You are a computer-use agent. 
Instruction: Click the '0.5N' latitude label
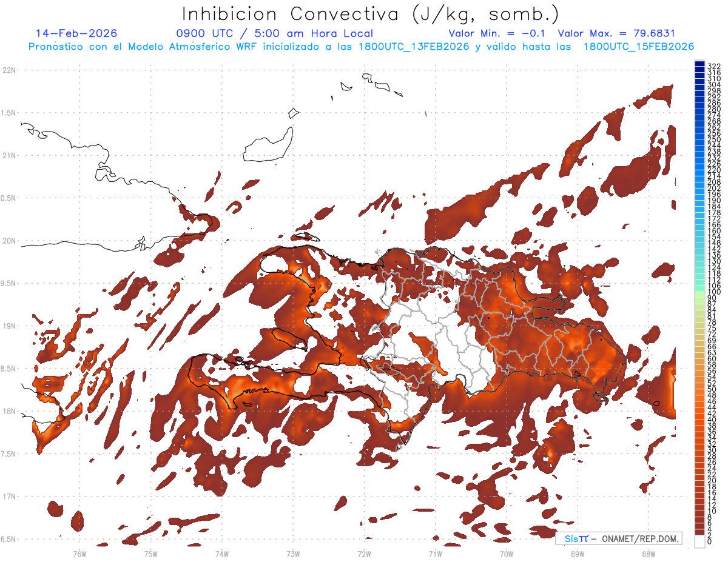(9, 198)
